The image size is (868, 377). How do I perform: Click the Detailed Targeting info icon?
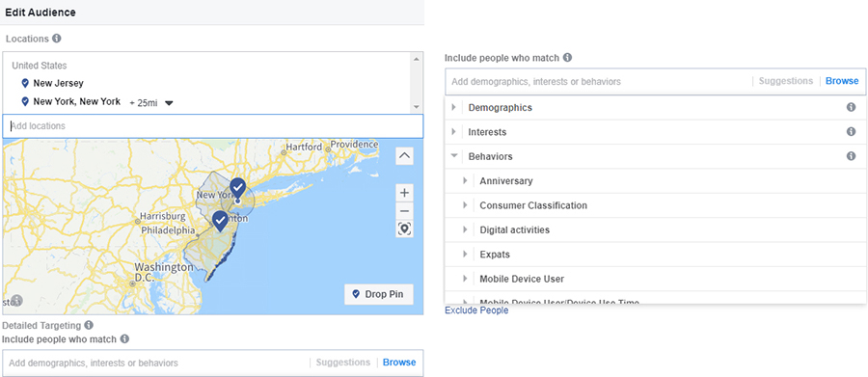[x=89, y=325]
